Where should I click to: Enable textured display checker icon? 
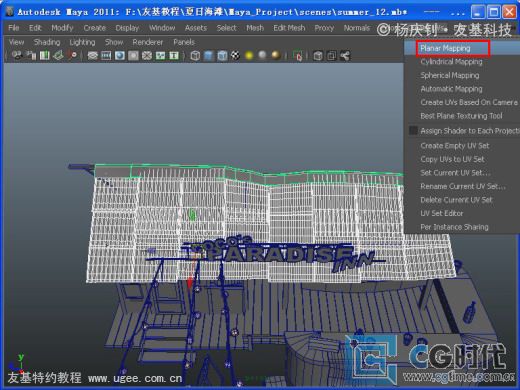(x=235, y=55)
